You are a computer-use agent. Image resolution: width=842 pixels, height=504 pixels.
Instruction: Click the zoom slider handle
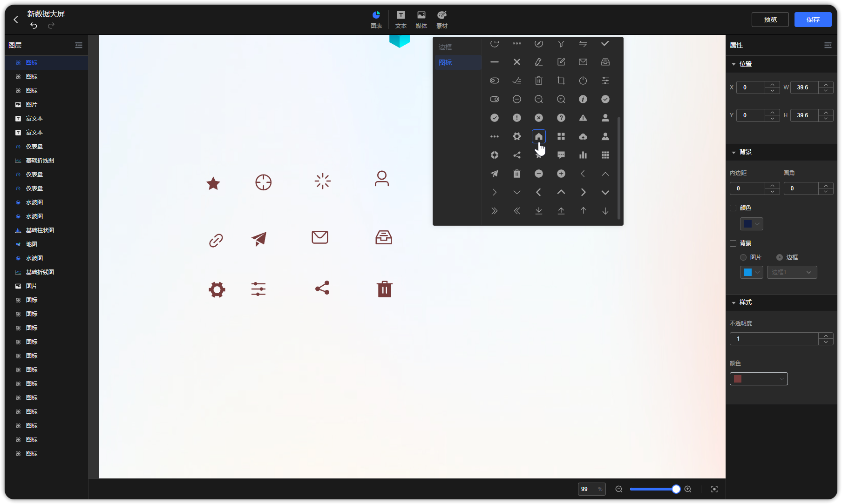click(676, 489)
